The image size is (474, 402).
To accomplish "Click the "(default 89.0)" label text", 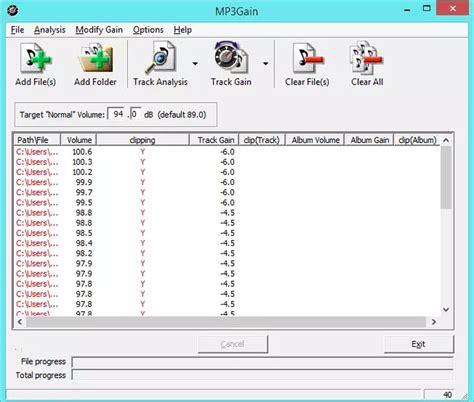I will pyautogui.click(x=182, y=115).
